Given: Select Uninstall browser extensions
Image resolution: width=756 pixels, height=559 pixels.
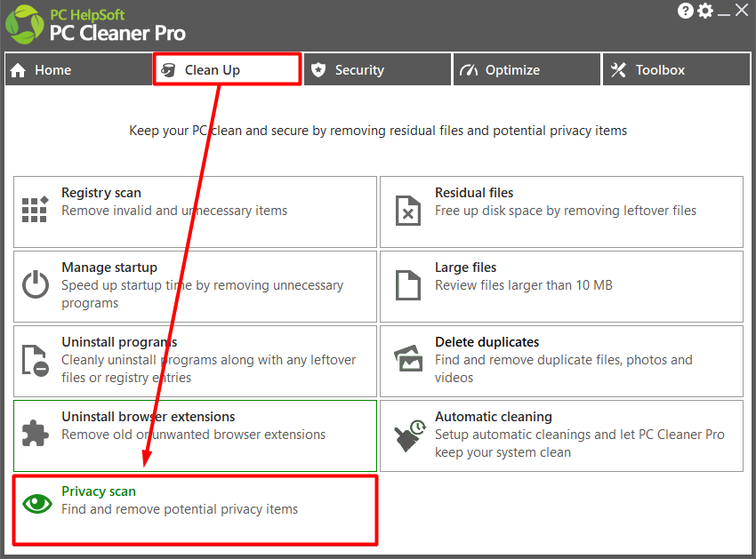Looking at the screenshot, I should pyautogui.click(x=196, y=436).
